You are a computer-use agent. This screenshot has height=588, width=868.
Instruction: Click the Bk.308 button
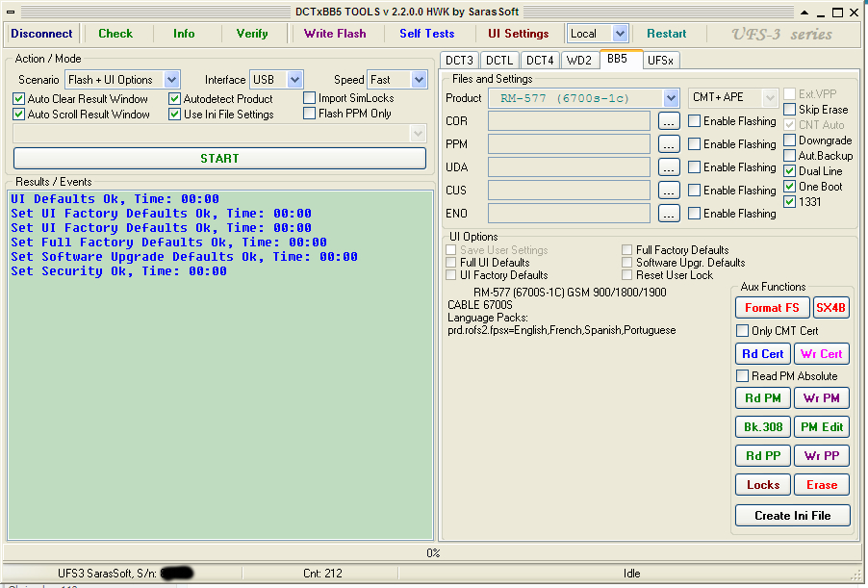coord(763,427)
